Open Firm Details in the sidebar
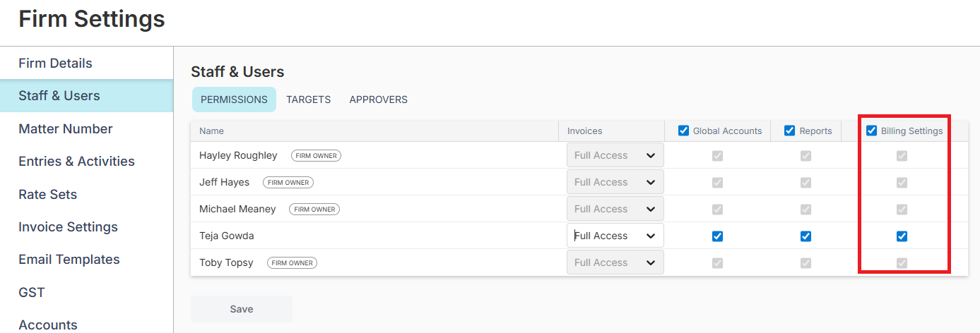The height and width of the screenshot is (333, 980). [55, 63]
